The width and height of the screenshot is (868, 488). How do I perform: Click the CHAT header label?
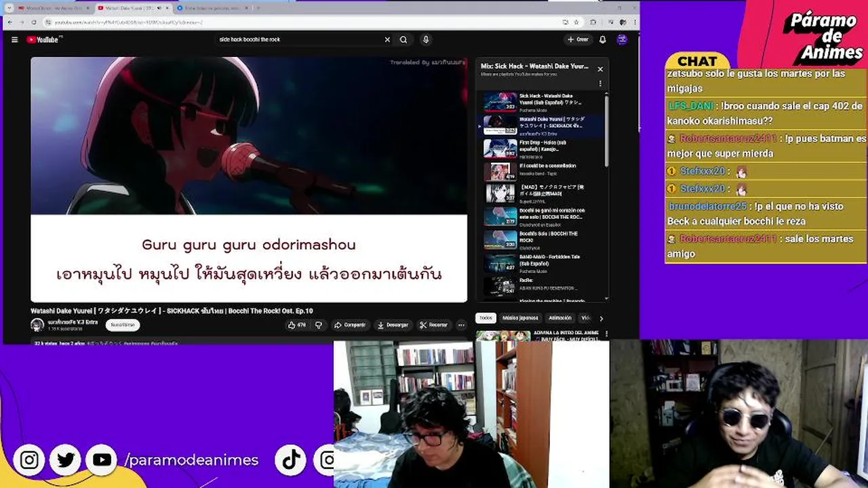(x=697, y=62)
